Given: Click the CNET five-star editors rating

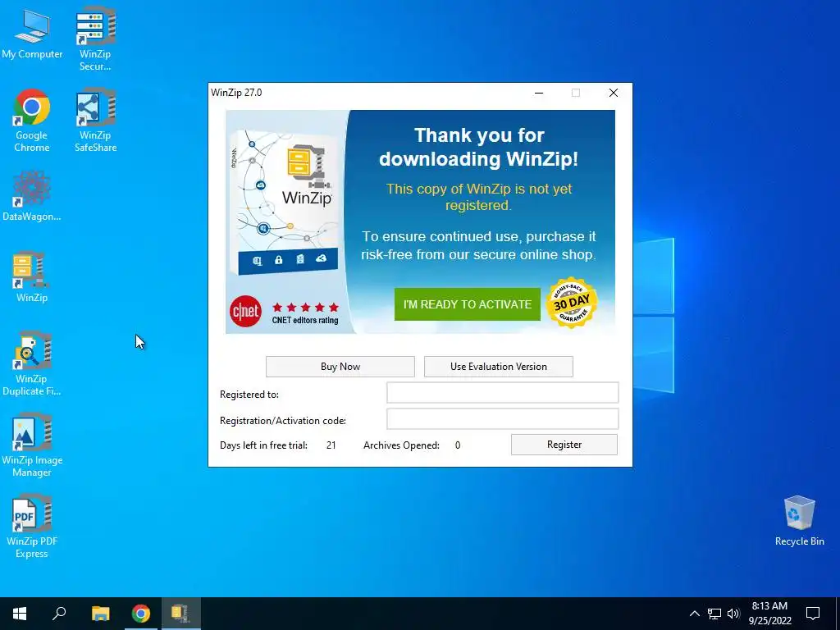Looking at the screenshot, I should [305, 313].
